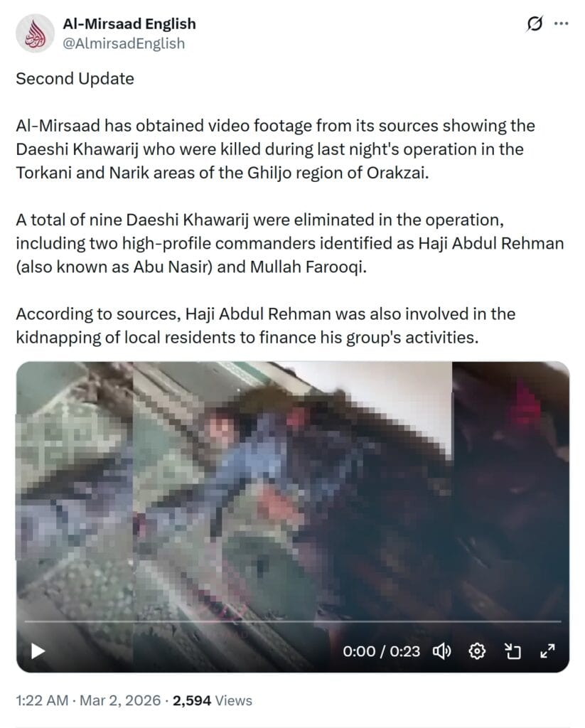Click the blurred video thumbnail
This screenshot has width=585, height=728.
pos(293,492)
